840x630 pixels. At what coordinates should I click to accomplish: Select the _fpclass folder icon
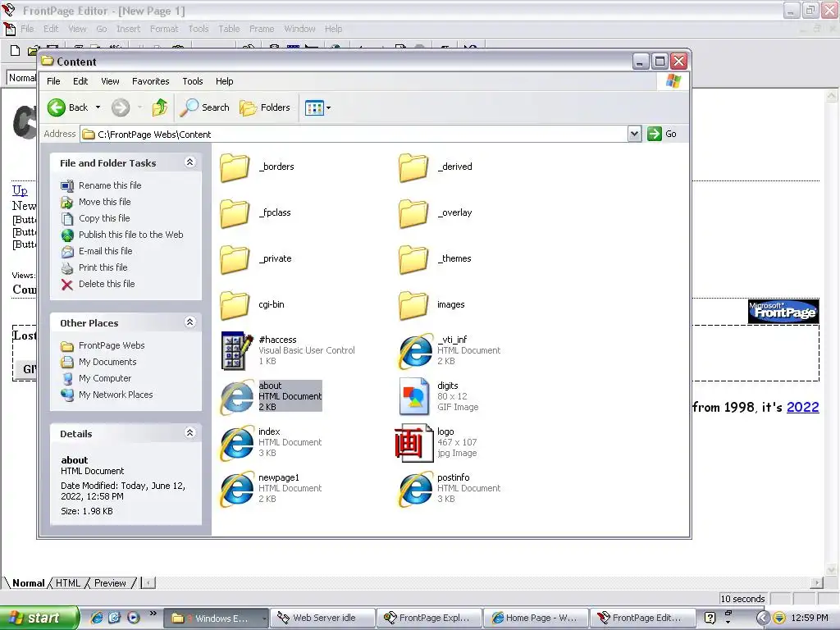(x=235, y=213)
